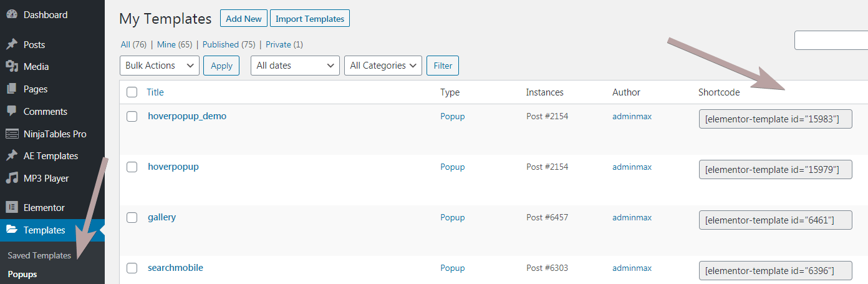Open the NinjaTables Pro table icon
868x284 pixels.
point(11,134)
